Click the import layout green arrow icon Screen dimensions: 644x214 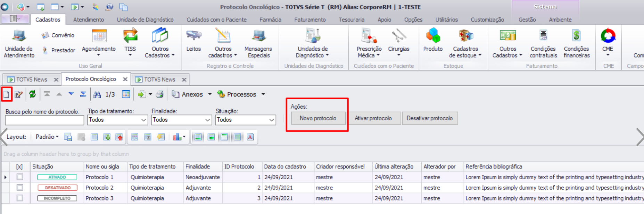tap(107, 137)
